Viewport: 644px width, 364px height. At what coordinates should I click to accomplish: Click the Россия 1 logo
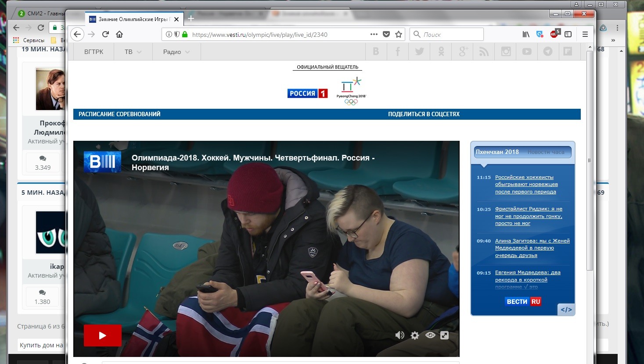308,93
